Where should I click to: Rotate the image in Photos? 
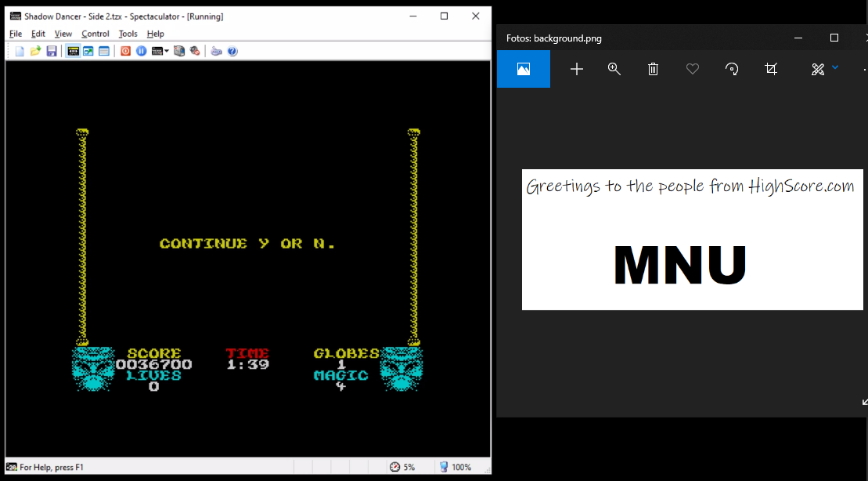click(x=732, y=69)
